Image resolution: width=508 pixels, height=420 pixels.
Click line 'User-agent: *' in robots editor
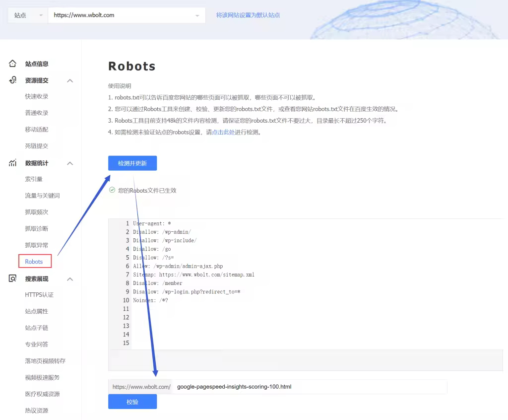click(152, 223)
